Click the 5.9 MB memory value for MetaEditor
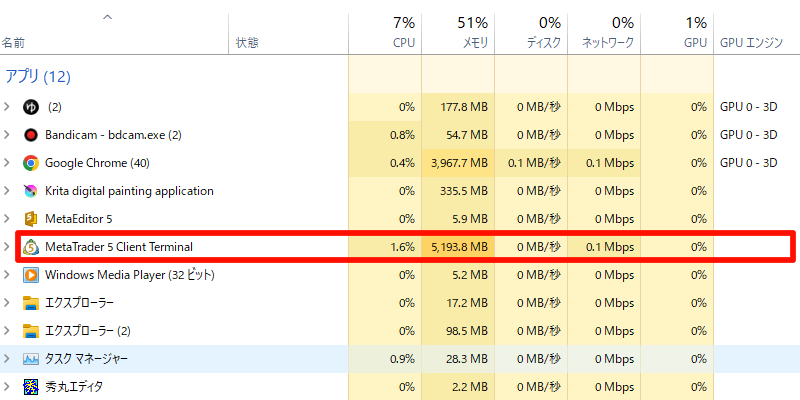Viewport: 800px width, 400px height. [470, 219]
